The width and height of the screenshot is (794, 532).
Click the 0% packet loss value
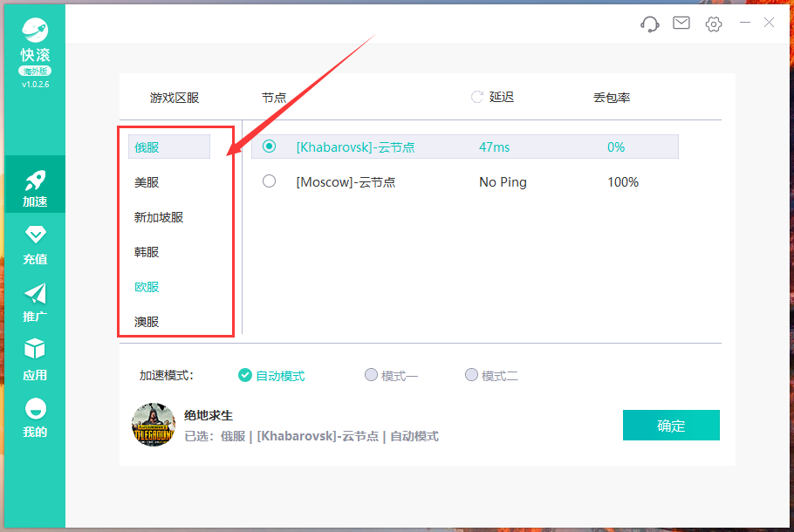[x=616, y=147]
